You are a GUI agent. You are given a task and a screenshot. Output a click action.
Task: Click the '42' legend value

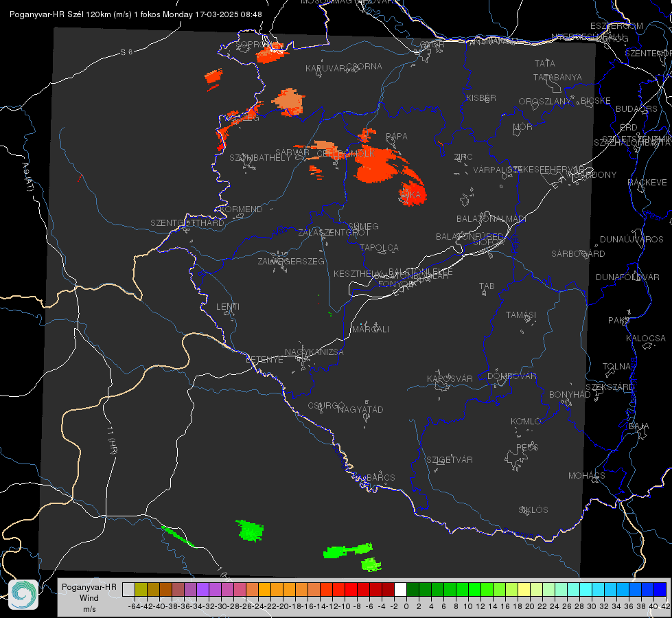[665, 606]
